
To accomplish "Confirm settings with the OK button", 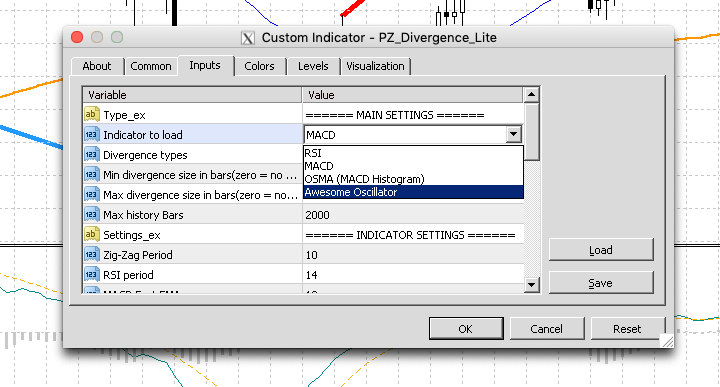I will [x=466, y=329].
